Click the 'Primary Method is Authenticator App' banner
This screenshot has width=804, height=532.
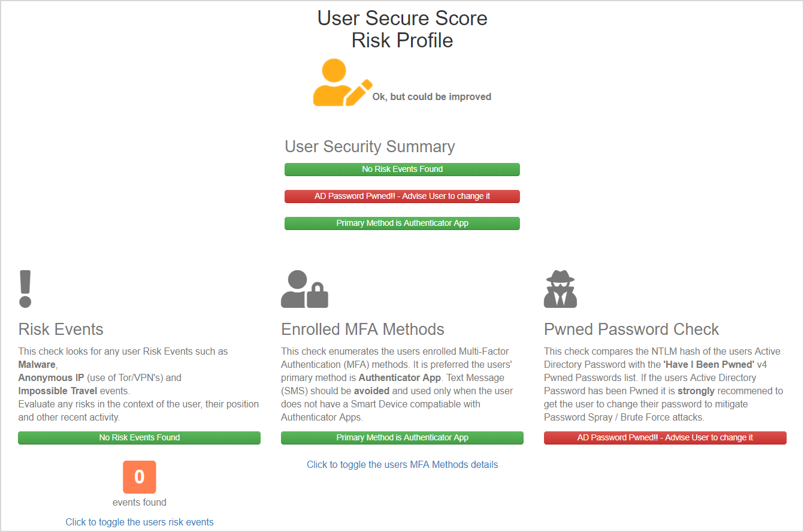tap(402, 223)
